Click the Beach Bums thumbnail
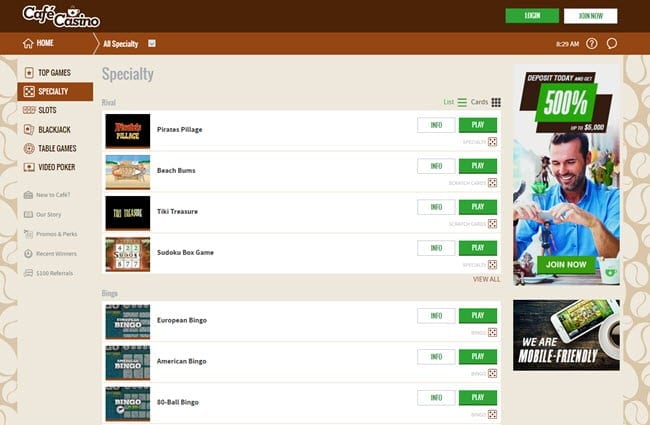The width and height of the screenshot is (650, 425). tap(128, 172)
